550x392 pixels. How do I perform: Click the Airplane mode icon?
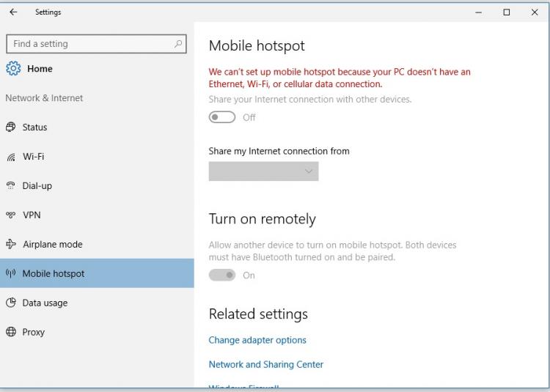click(x=10, y=245)
